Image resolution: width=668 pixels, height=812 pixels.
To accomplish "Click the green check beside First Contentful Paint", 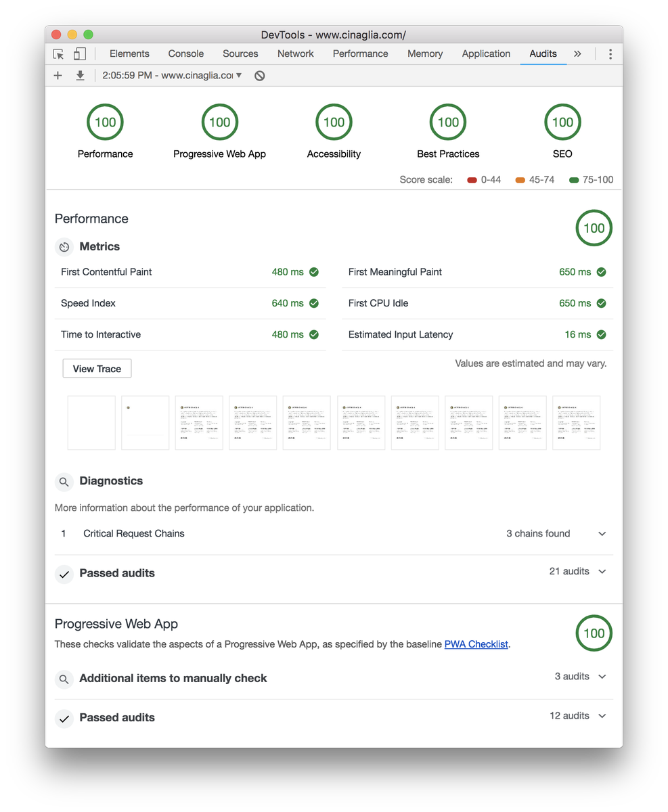I will (x=314, y=272).
